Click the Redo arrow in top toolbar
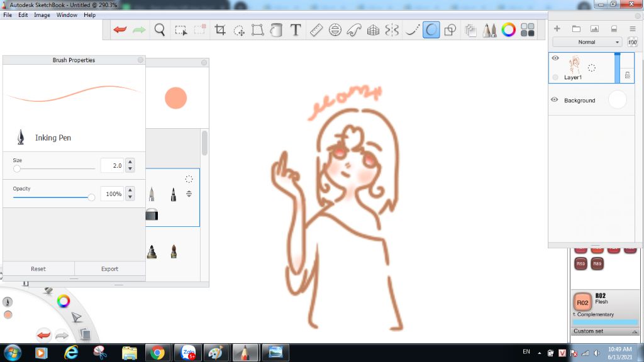 pos(139,30)
